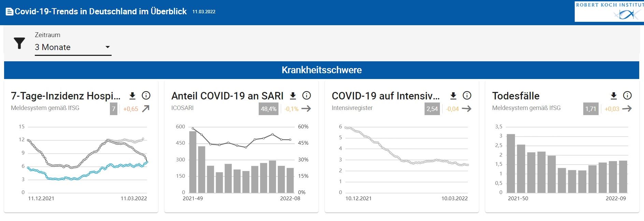Click the 48,4% value badge on SARI card
This screenshot has height=221, width=644.
tap(269, 109)
